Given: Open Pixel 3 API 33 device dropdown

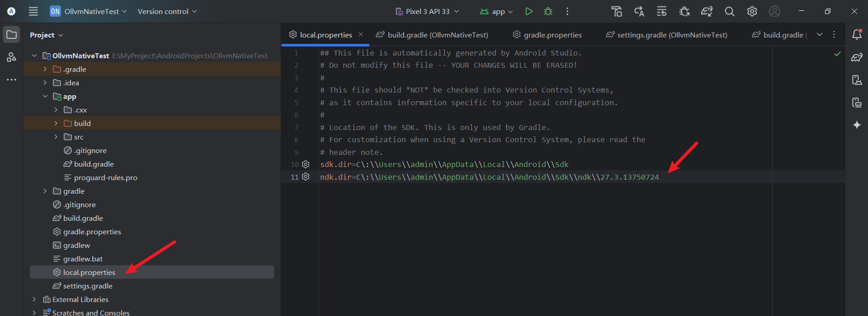Looking at the screenshot, I should pos(427,11).
